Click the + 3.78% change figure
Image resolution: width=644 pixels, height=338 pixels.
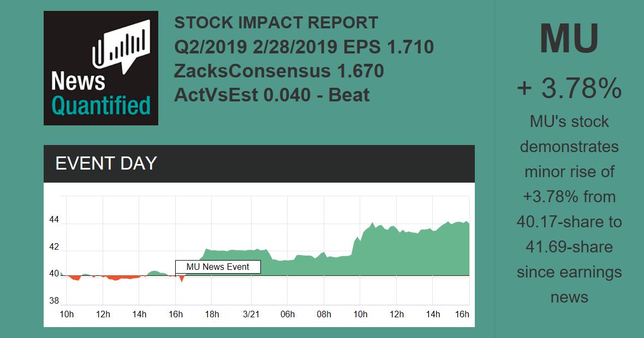(569, 88)
